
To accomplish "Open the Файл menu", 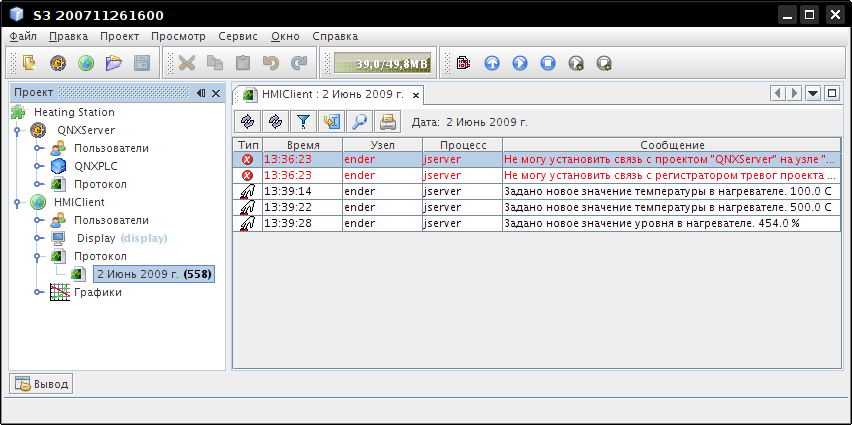I will [23, 36].
